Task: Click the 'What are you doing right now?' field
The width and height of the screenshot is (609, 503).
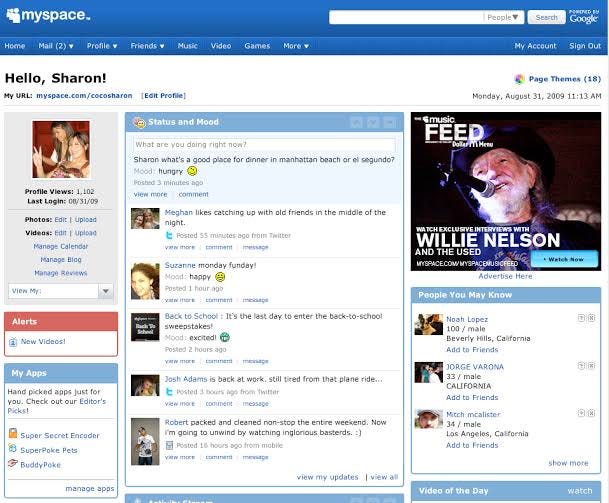Action: 264,144
